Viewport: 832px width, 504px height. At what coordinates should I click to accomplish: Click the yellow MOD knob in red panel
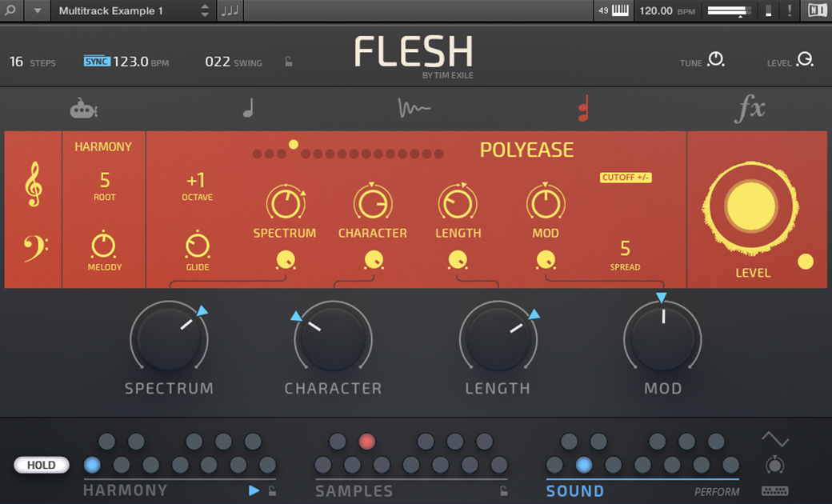click(546, 203)
